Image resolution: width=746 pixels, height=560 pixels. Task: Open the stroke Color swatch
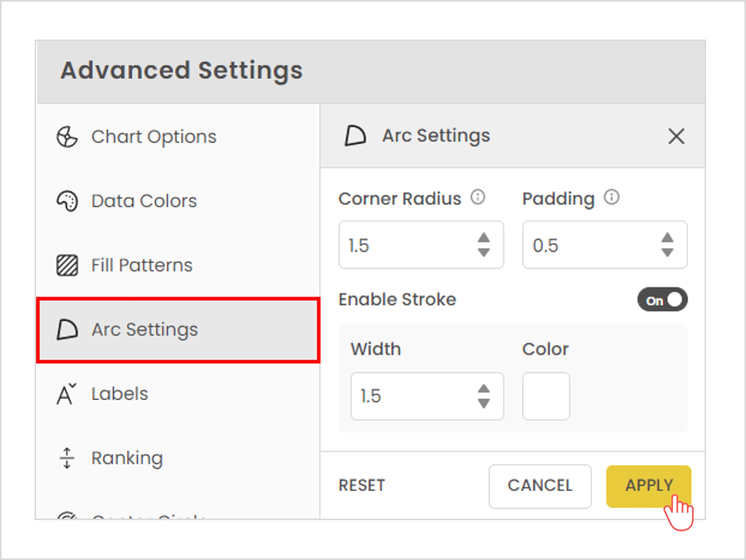(546, 396)
